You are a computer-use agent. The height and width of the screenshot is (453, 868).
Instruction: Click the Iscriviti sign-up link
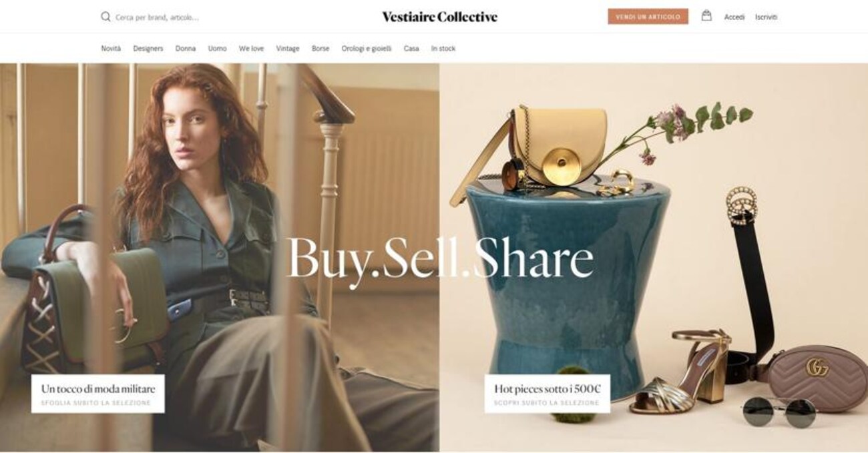[767, 17]
